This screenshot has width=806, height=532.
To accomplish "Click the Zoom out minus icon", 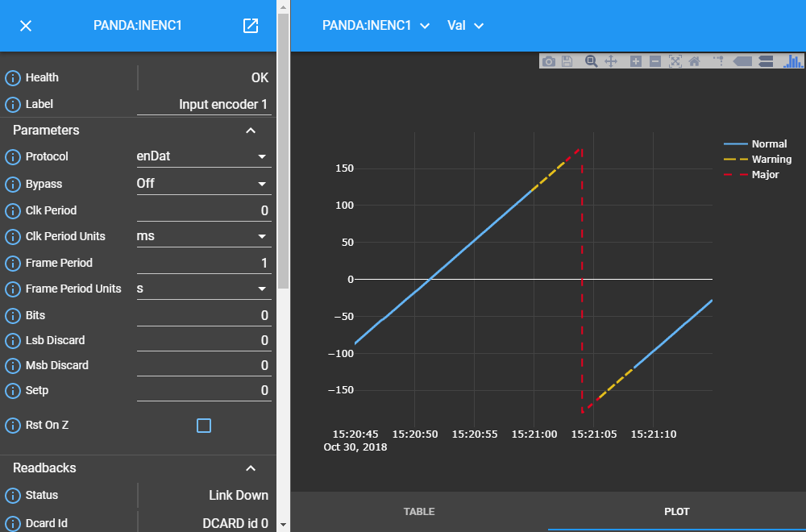I will [655, 61].
